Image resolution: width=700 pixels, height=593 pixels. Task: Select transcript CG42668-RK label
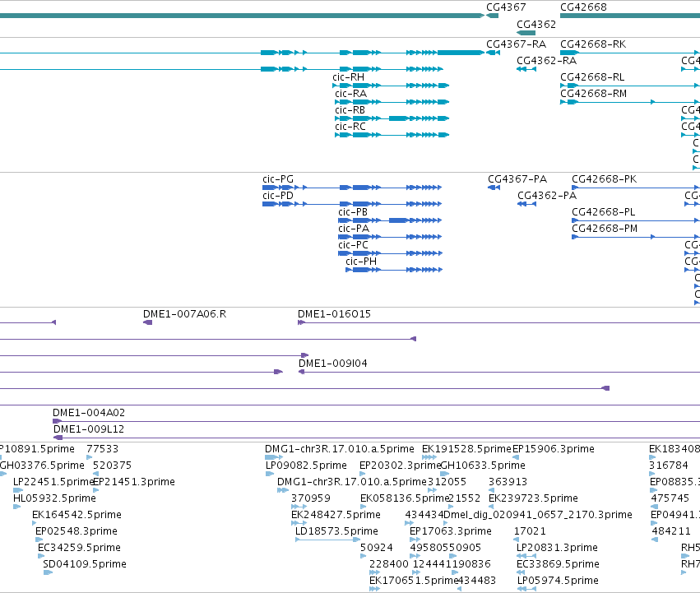pyautogui.click(x=593, y=44)
